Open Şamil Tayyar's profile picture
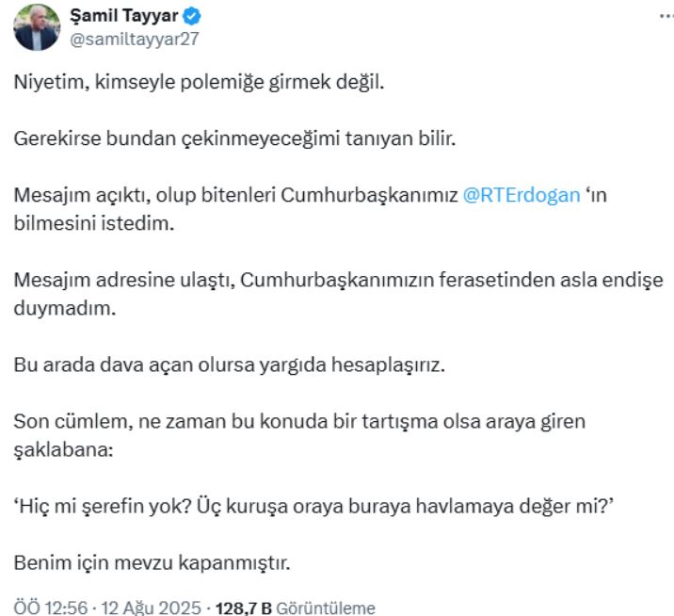Screen dimensions: 674x616 pos(37,27)
